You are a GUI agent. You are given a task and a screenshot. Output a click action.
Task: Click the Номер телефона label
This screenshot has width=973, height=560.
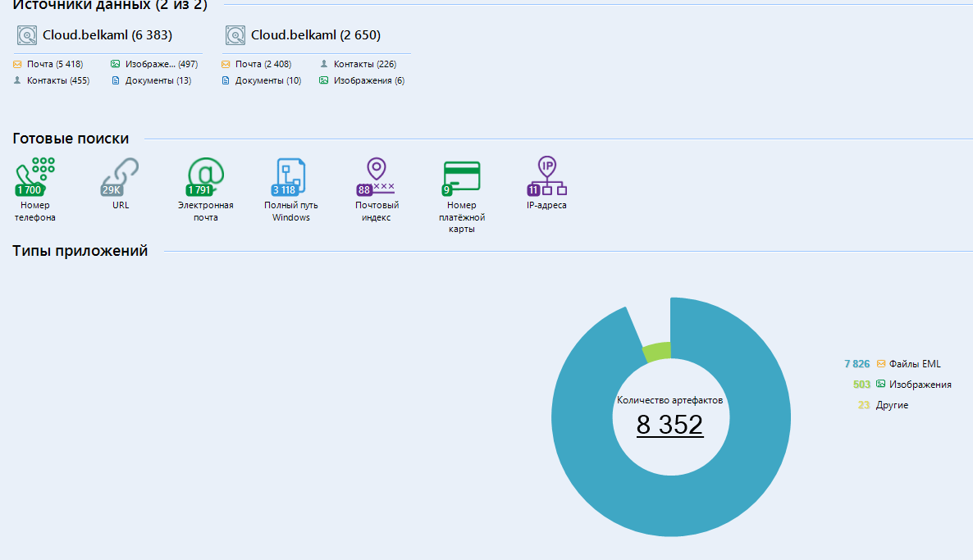point(35,212)
